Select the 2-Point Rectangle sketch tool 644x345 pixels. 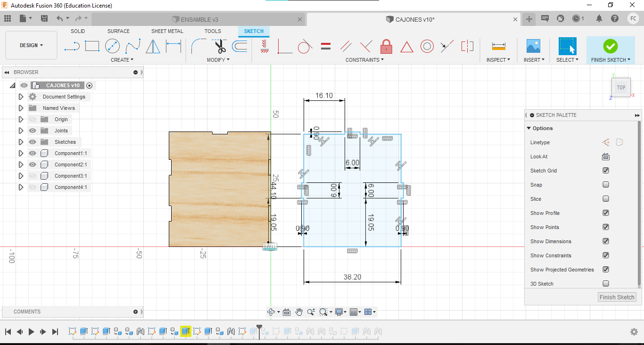click(92, 46)
